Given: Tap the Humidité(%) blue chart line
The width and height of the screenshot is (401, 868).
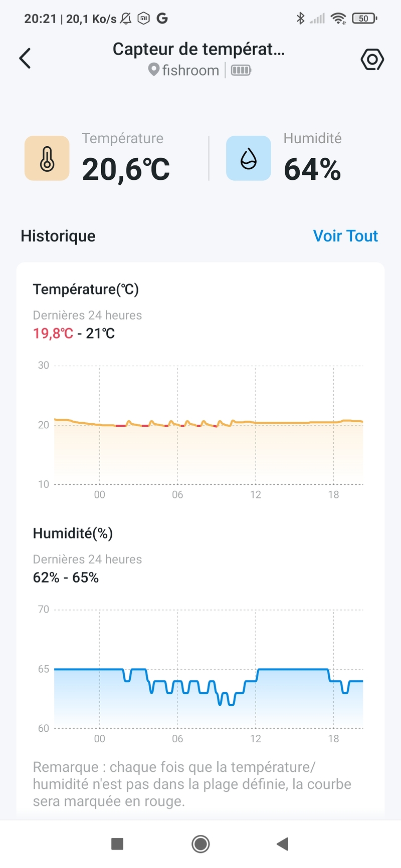Looking at the screenshot, I should [x=209, y=687].
